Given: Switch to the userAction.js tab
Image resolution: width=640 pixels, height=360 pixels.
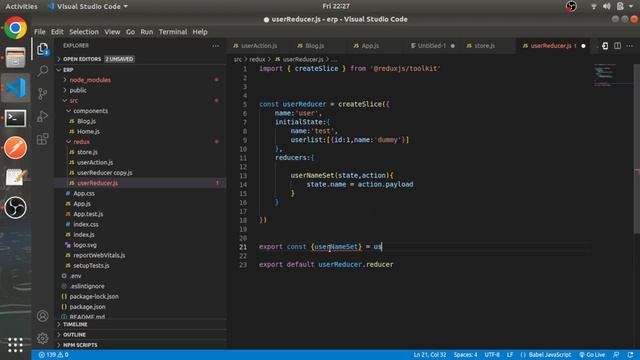Looking at the screenshot, I should (259, 46).
